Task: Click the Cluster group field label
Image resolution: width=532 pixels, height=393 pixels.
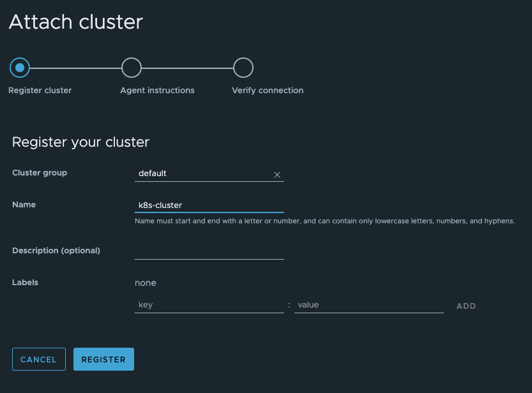Action: [40, 173]
